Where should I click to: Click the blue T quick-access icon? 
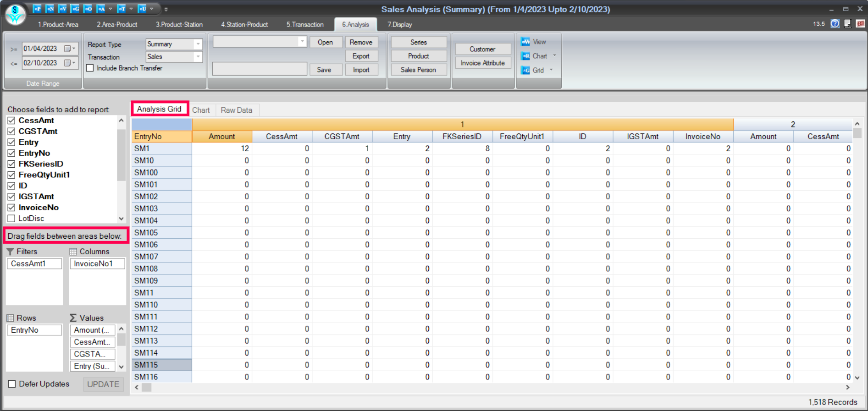click(x=122, y=9)
